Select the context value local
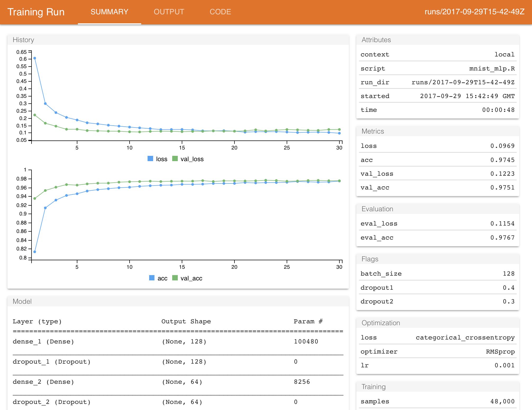Screen dimensions: 532x410 point(504,54)
